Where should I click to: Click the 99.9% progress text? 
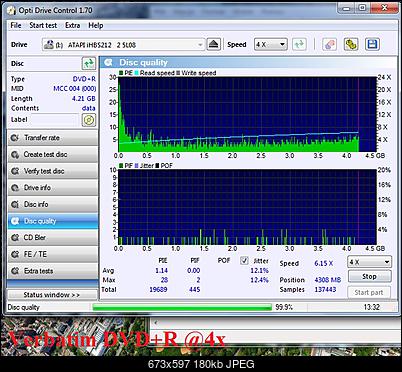click(284, 307)
